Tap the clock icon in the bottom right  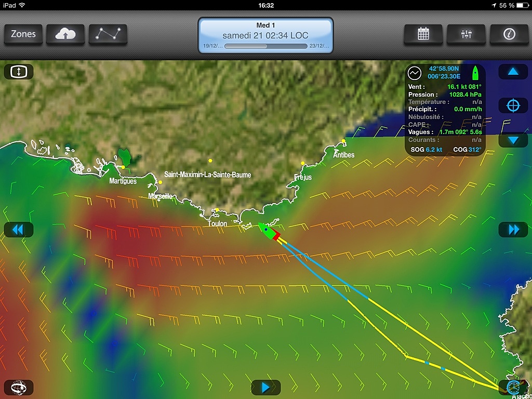point(513,387)
